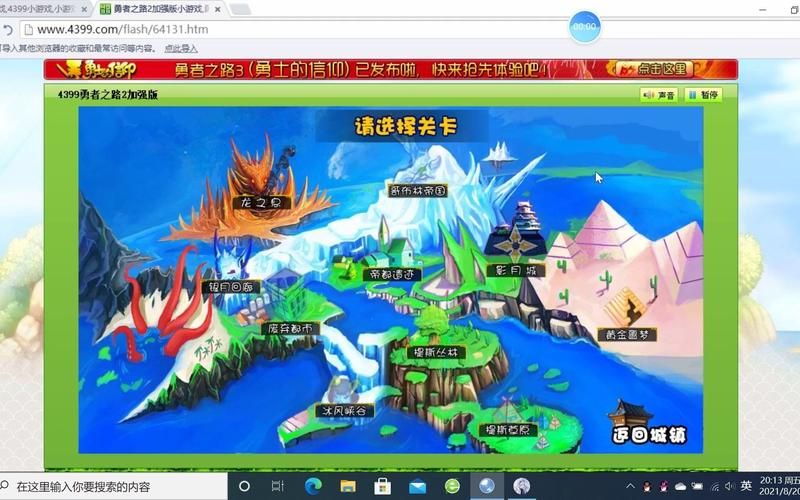The image size is (800, 500).
Task: Open the 勇者之路3 promotional banner text
Action: (361, 69)
